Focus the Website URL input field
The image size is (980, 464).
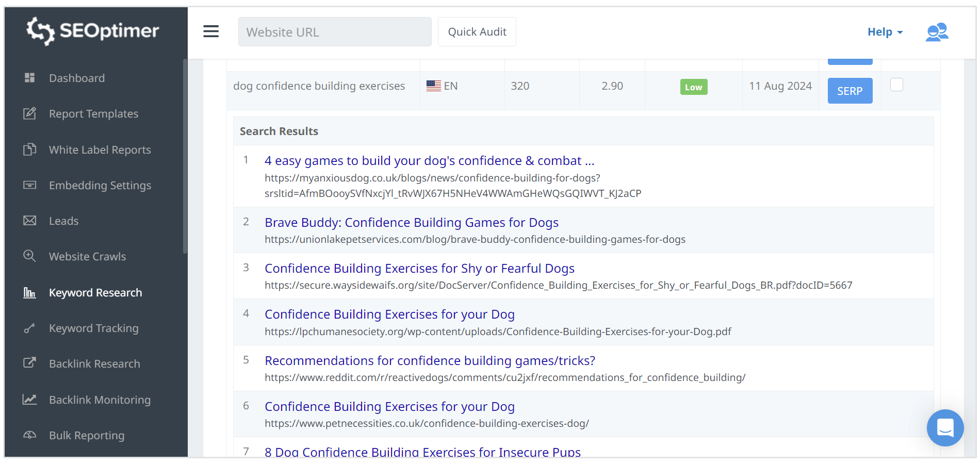point(334,32)
